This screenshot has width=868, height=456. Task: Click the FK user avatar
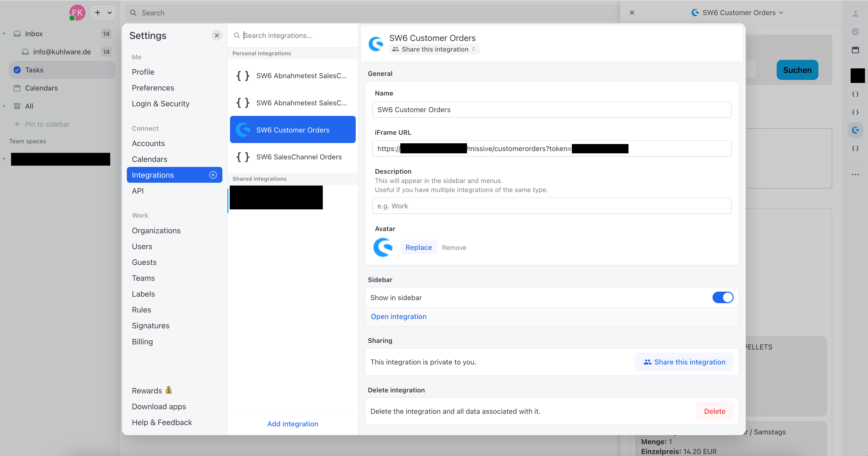point(77,13)
